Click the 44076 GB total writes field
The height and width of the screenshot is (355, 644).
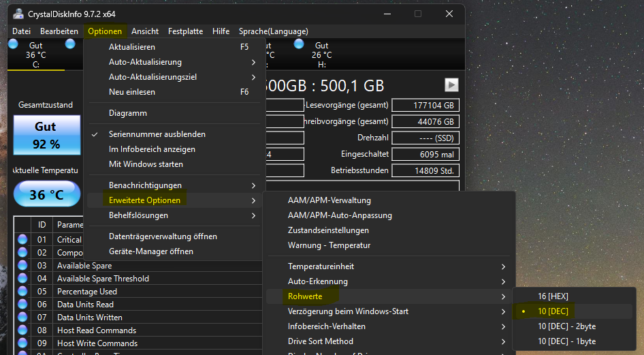(x=425, y=121)
